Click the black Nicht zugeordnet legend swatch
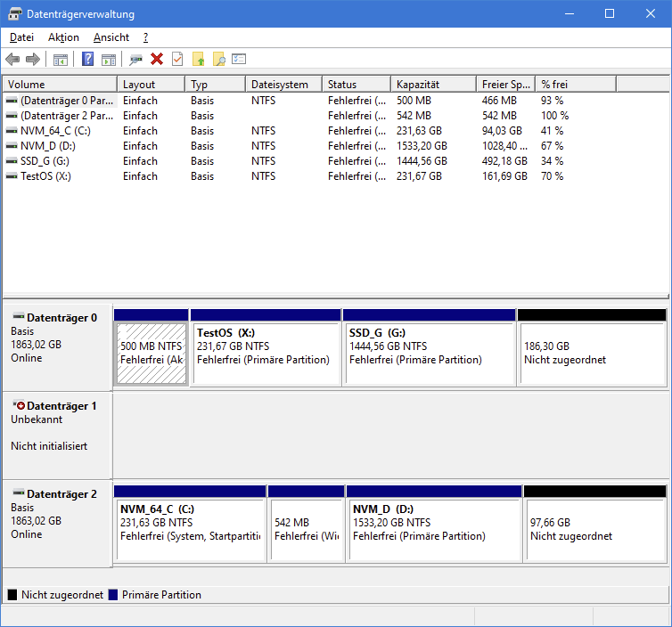Image resolution: width=672 pixels, height=627 pixels. click(x=12, y=594)
